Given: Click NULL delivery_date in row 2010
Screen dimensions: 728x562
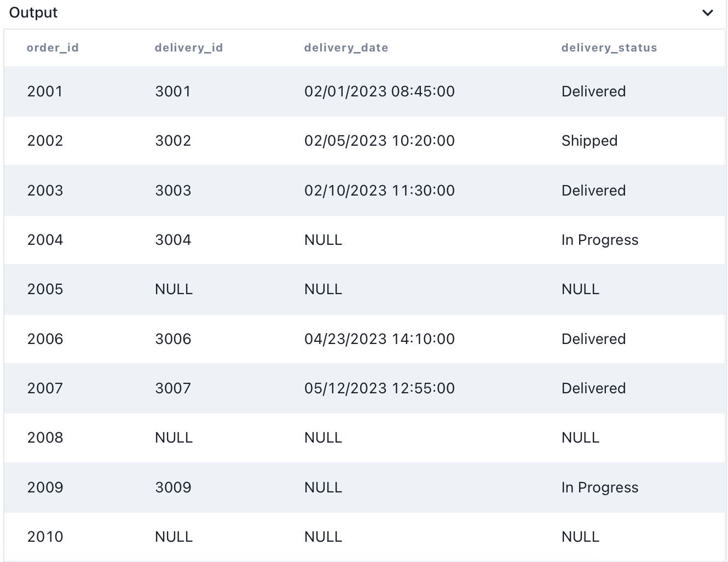Looking at the screenshot, I should pos(323,537).
